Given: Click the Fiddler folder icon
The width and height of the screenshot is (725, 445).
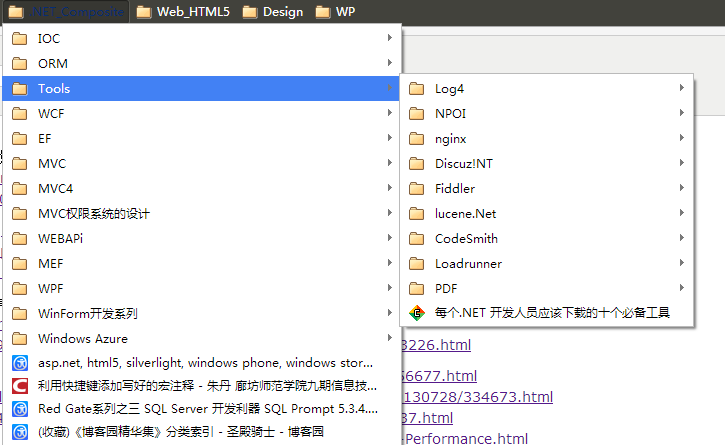Looking at the screenshot, I should tap(417, 188).
